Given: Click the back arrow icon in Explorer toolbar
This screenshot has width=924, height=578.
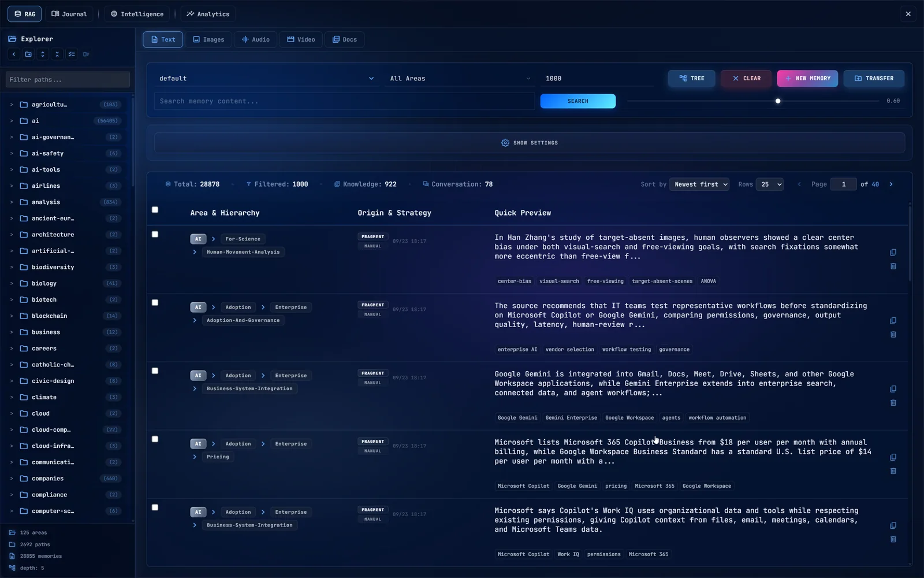Looking at the screenshot, I should coord(14,54).
